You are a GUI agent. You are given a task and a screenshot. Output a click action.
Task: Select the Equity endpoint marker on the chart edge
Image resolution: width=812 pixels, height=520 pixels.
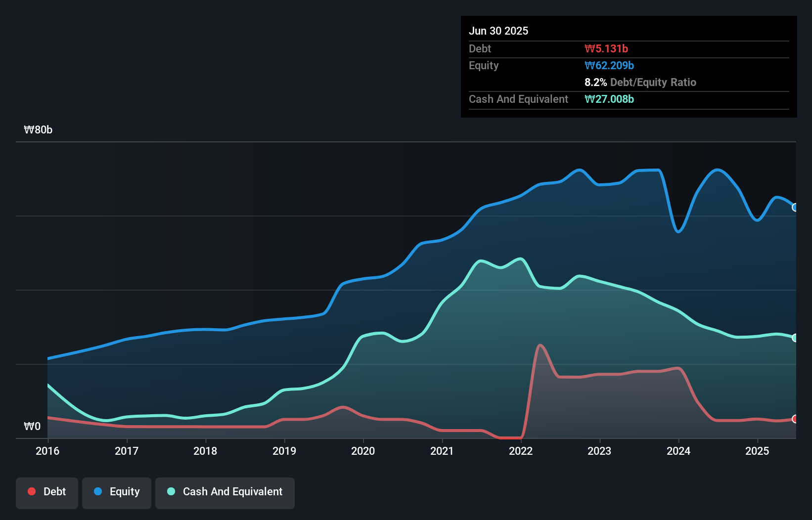tap(795, 208)
